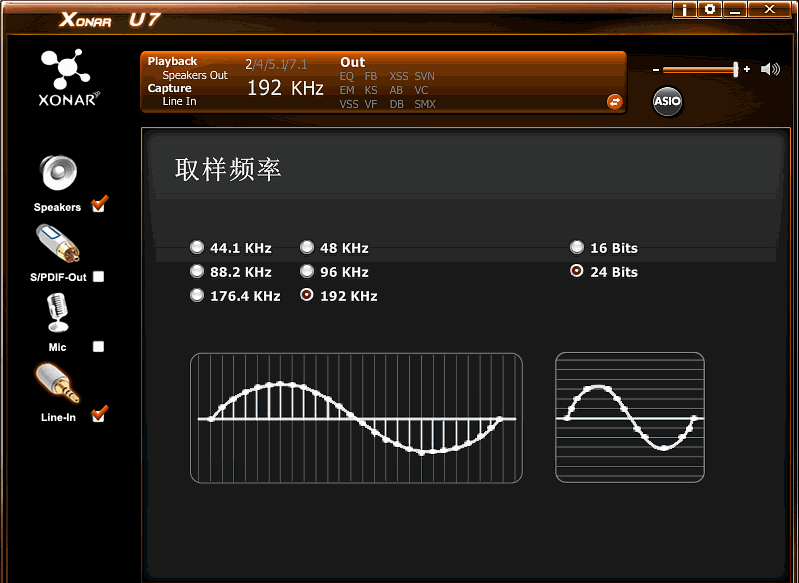
Task: Minimize the Xonar U7 window
Action: coord(735,9)
